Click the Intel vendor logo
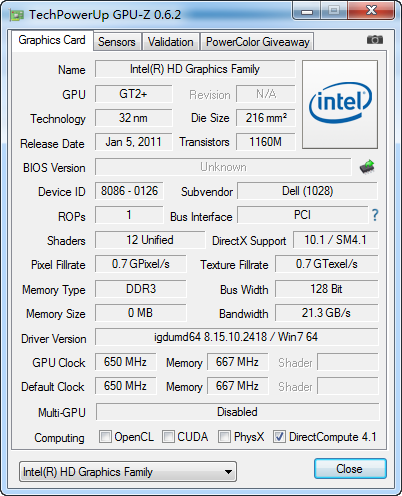Screen dimensions: 402x496 (340, 104)
